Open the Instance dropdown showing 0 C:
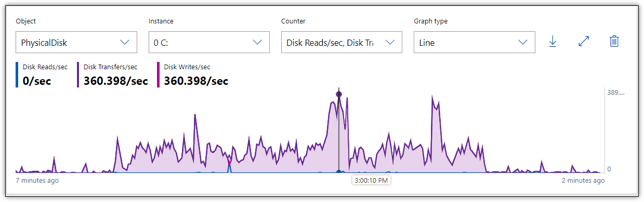The width and height of the screenshot is (644, 202). (x=209, y=42)
